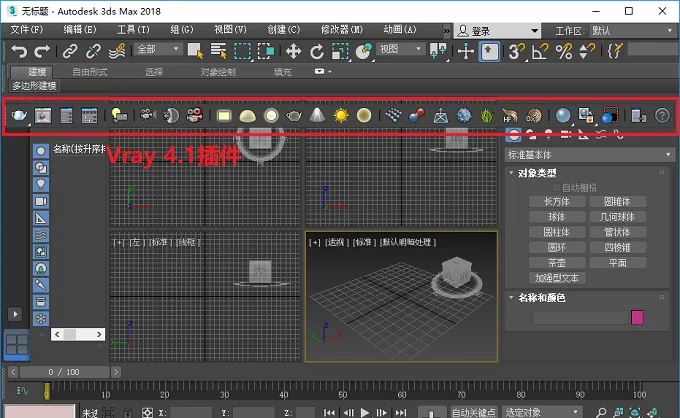Screen dimensions: 680x418
Task: Toggle Percent Snap
Action: pos(564,52)
